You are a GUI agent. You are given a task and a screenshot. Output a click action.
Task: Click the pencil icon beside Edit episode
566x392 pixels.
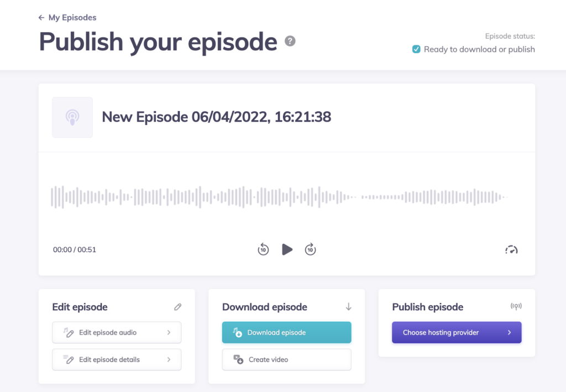(177, 307)
